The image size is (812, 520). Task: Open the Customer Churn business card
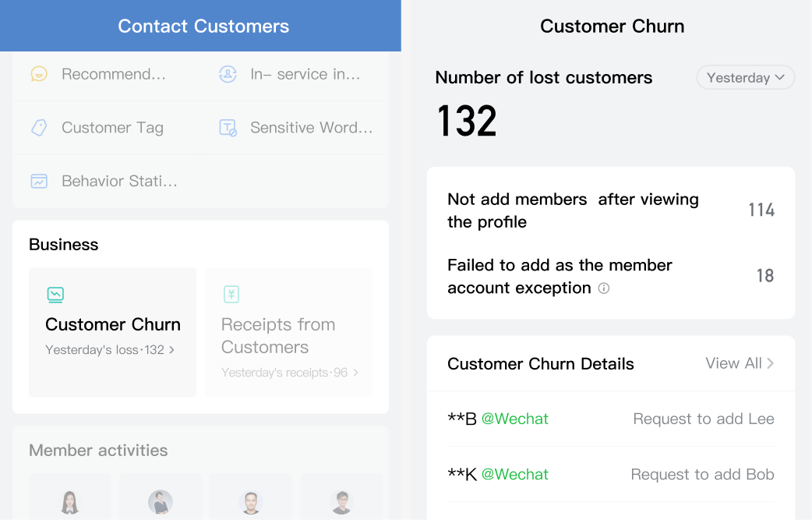pyautogui.click(x=112, y=332)
